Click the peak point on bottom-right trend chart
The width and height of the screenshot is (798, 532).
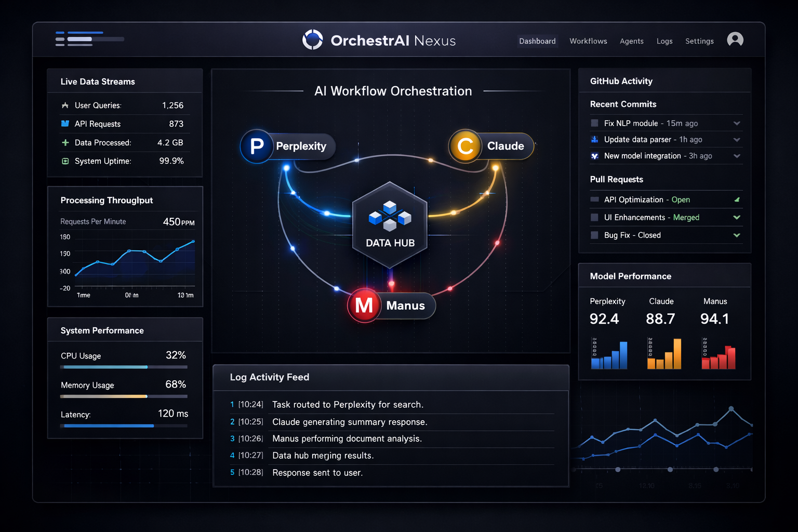(x=731, y=409)
